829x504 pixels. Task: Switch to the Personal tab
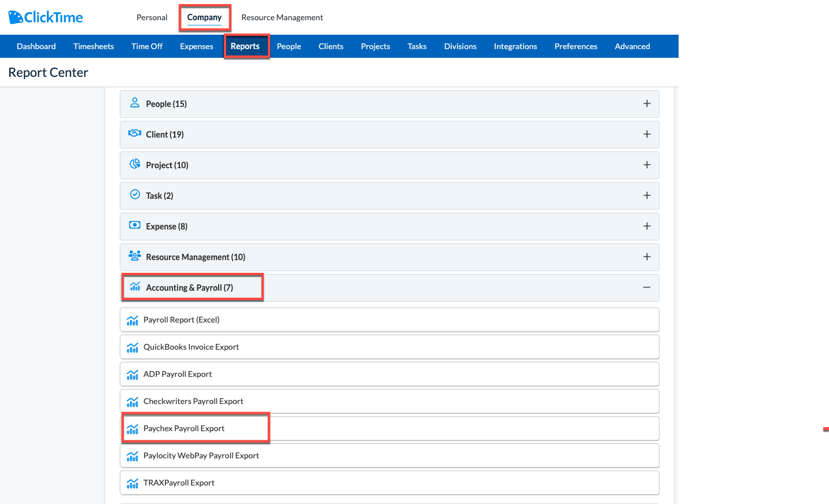152,17
